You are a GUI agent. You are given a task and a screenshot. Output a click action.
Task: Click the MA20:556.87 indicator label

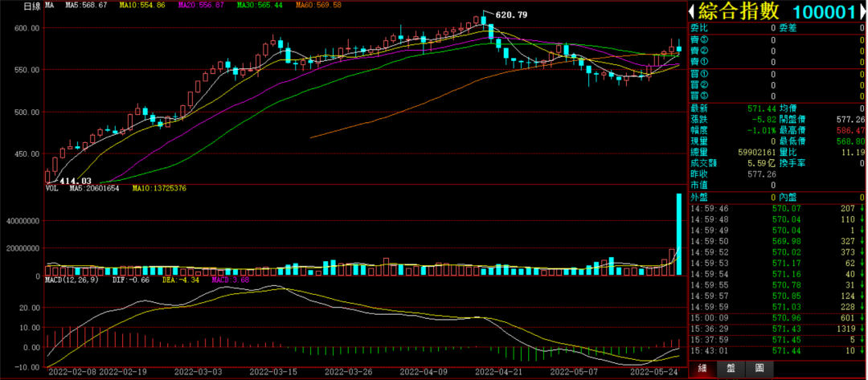[200, 6]
